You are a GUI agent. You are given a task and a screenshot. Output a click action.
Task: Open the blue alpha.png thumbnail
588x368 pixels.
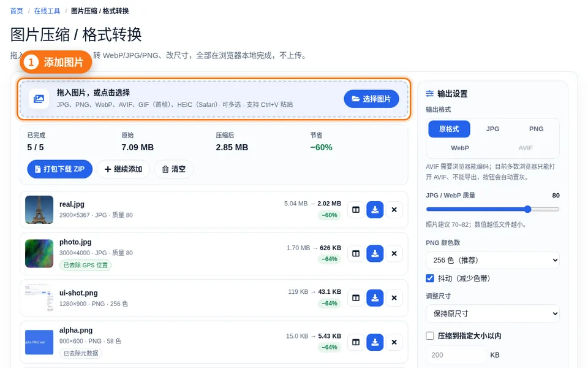39,342
